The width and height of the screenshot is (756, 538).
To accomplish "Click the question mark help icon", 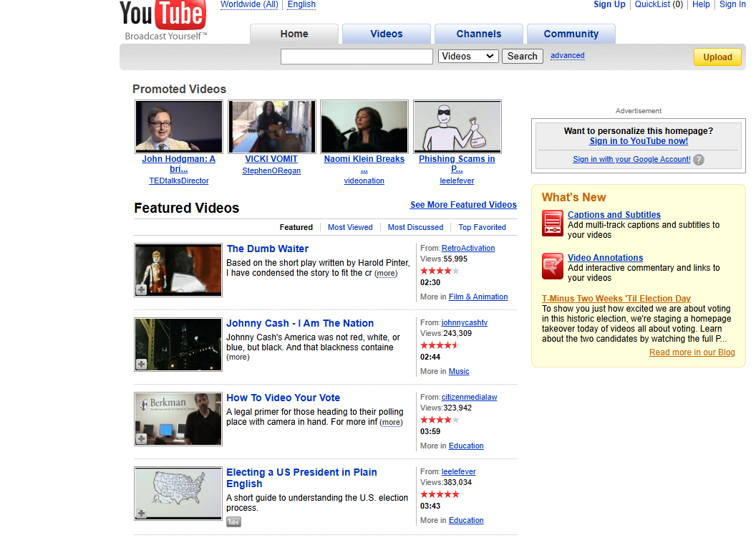I will pyautogui.click(x=698, y=160).
